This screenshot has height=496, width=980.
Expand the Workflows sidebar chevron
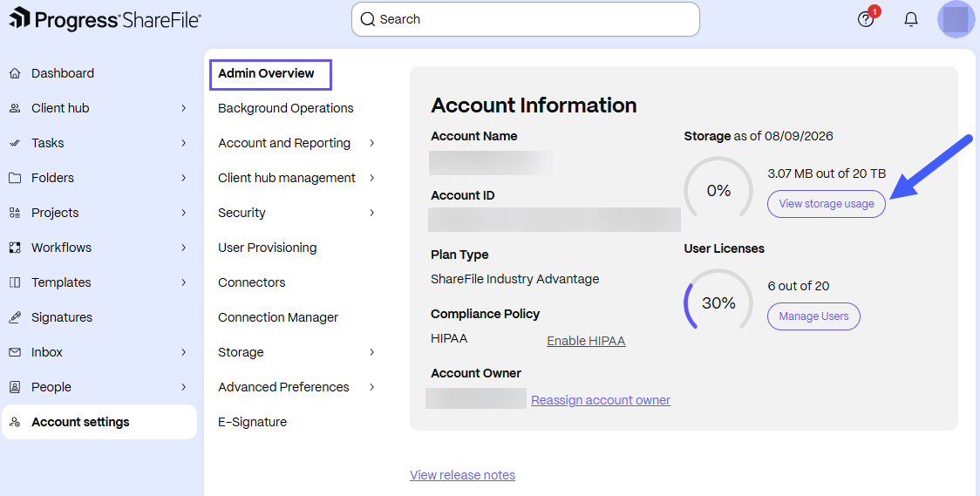[x=184, y=248]
